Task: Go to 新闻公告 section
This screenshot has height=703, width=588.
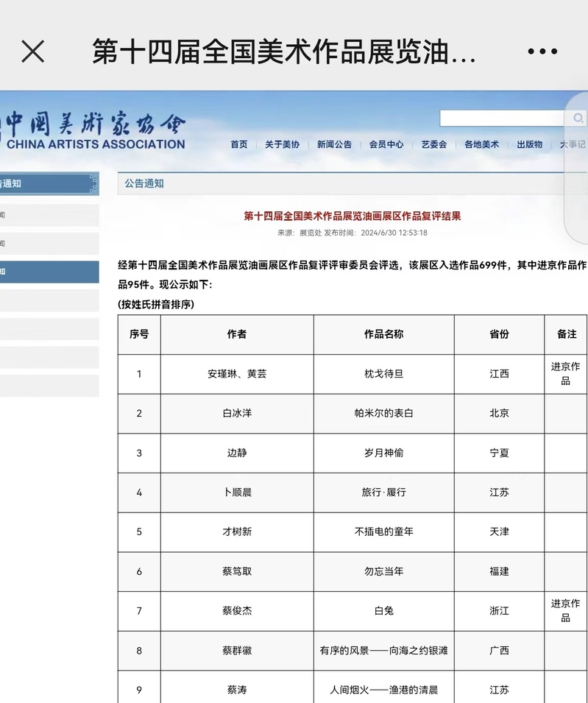Action: (x=334, y=145)
